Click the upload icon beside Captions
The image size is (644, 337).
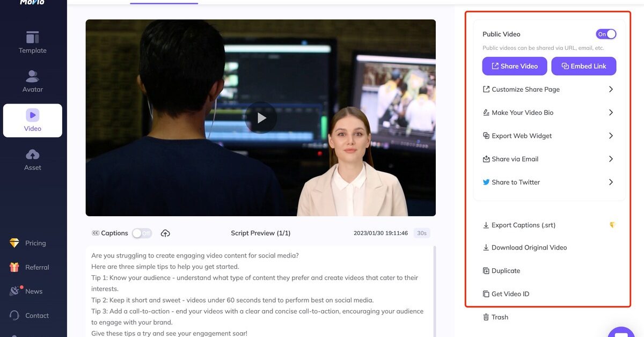click(165, 233)
